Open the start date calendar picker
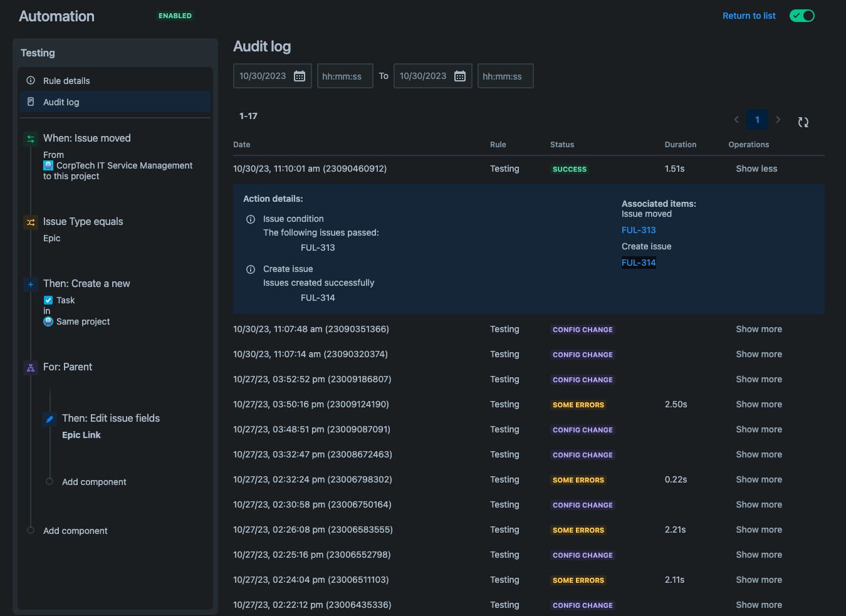 coord(300,75)
